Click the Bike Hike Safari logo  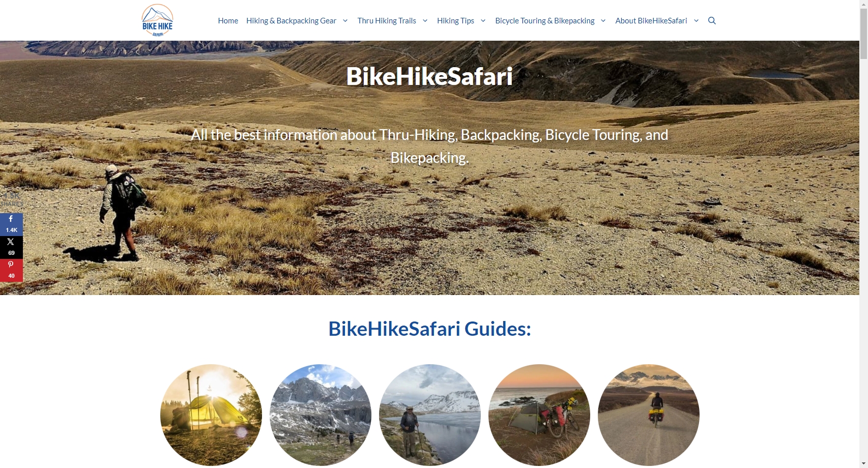(x=157, y=20)
